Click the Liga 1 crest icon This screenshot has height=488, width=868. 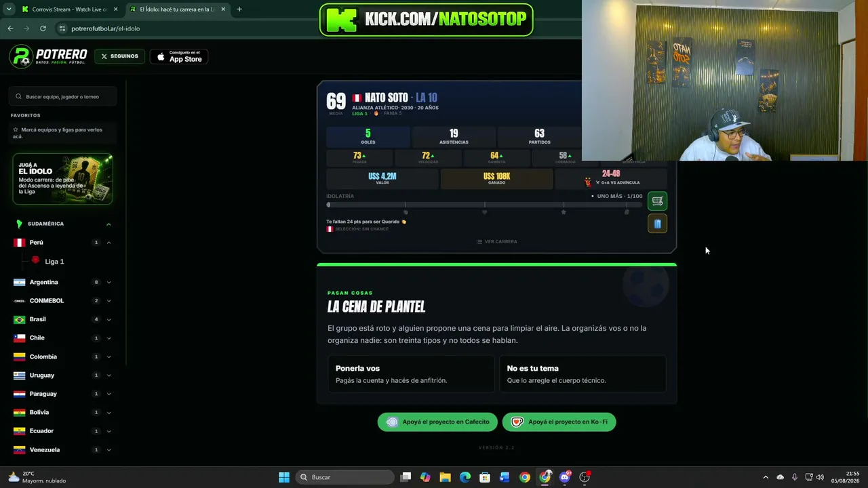click(36, 260)
